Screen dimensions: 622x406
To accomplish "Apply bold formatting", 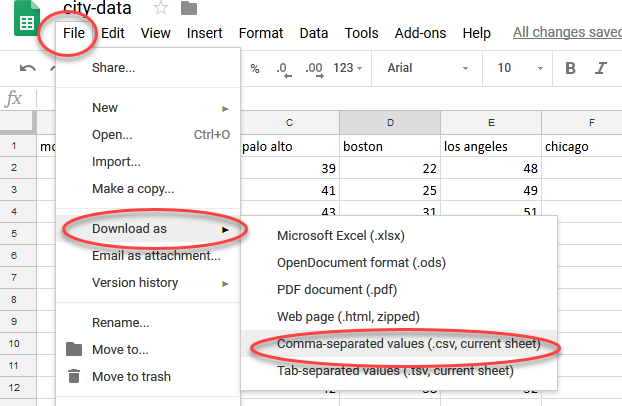I will click(570, 68).
